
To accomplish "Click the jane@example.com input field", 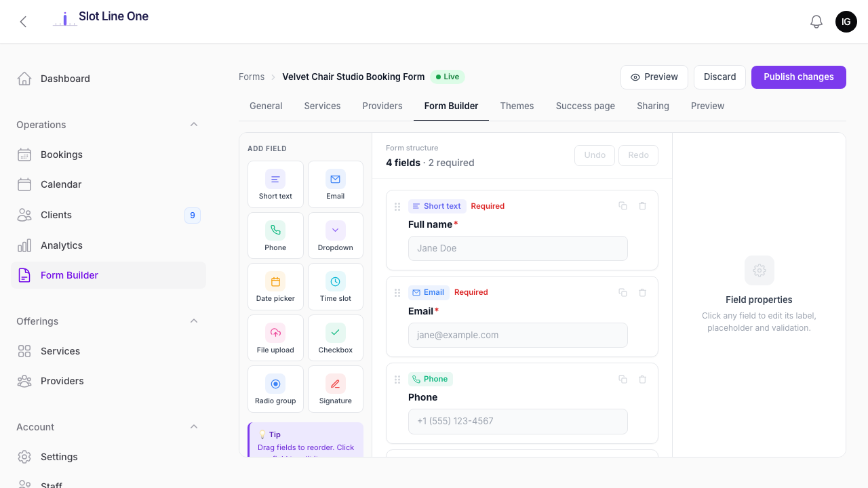I will tap(518, 335).
